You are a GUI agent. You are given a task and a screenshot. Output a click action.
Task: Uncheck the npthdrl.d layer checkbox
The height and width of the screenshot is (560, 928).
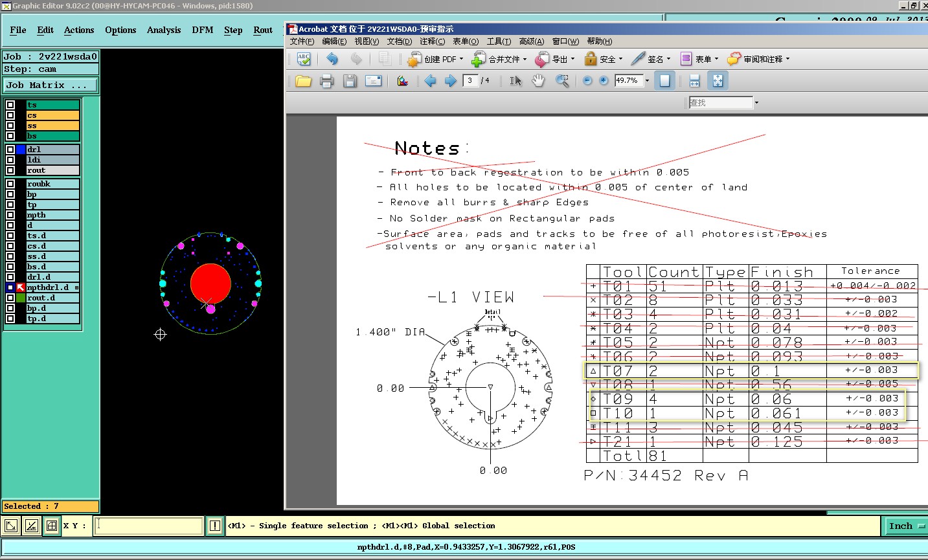point(10,287)
